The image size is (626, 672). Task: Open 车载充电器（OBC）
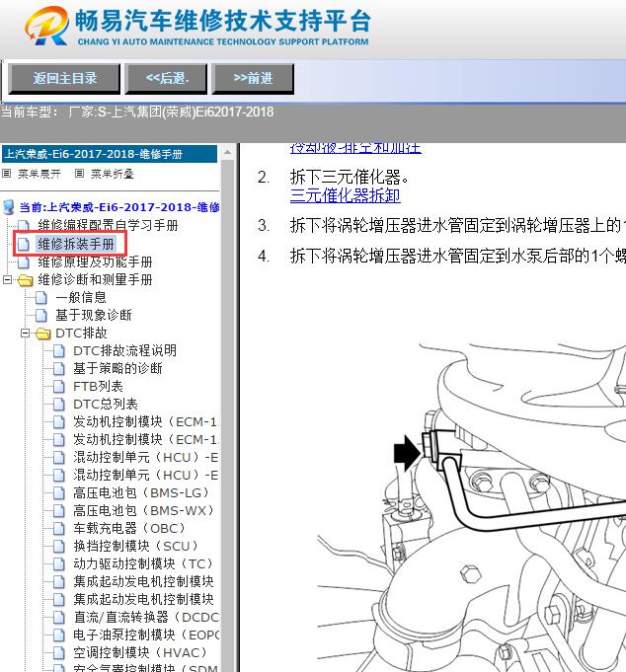(x=129, y=528)
